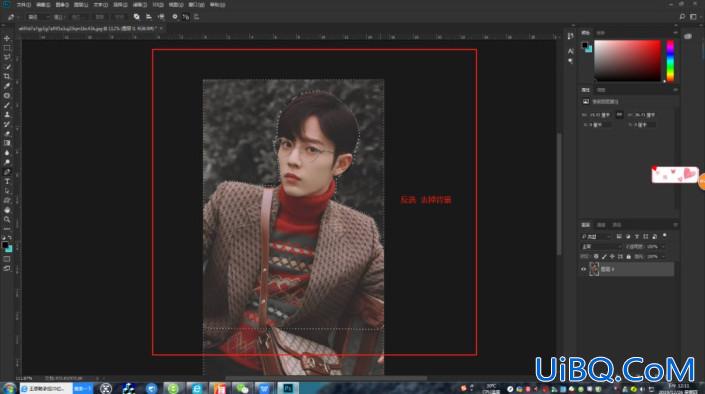
Task: Select the Zoom magnifier tool
Action: pos(7,219)
